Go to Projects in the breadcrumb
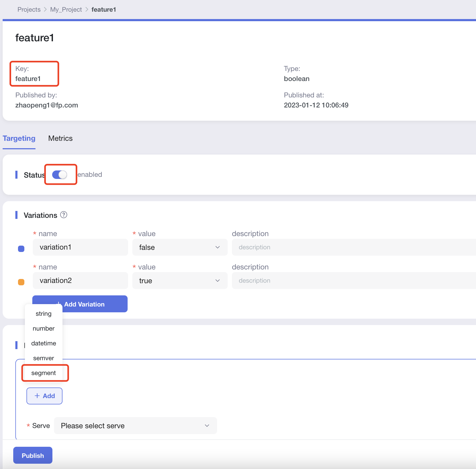476x469 pixels. pos(29,10)
